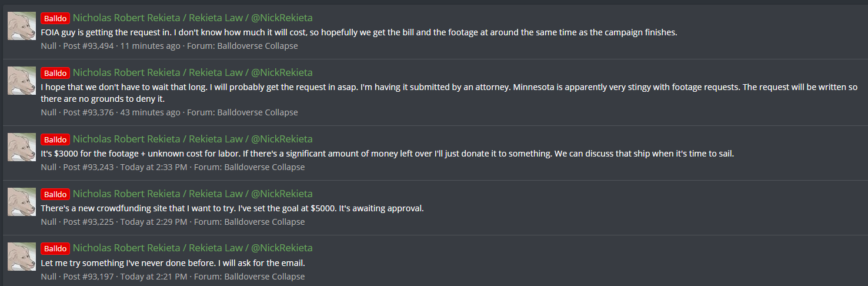
Task: Click the dog avatar on post #93,494
Action: click(x=21, y=26)
